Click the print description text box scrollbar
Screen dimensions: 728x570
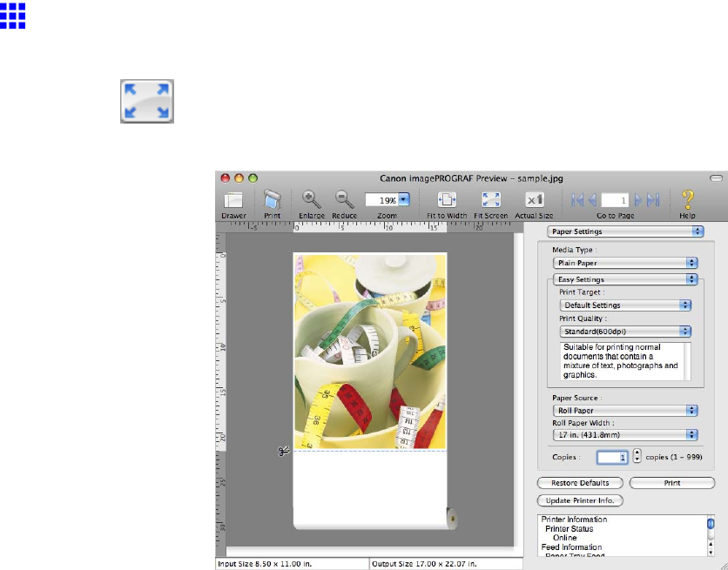[x=688, y=362]
